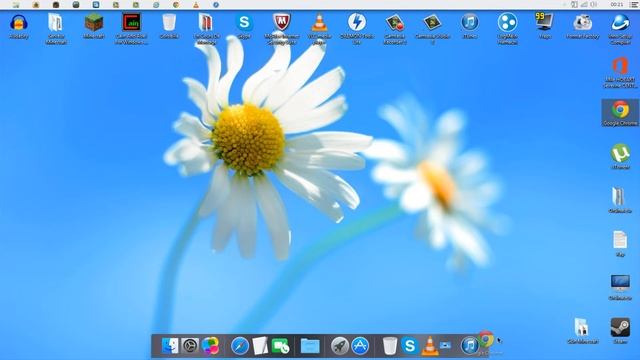Click the small window icon in the dock

pyautogui.click(x=446, y=345)
